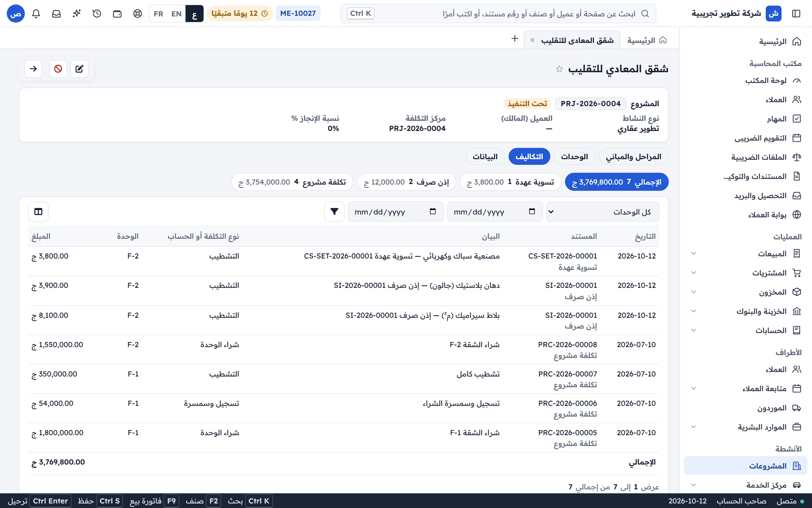
Task: Go to الرئيسية page tab
Action: click(x=647, y=40)
